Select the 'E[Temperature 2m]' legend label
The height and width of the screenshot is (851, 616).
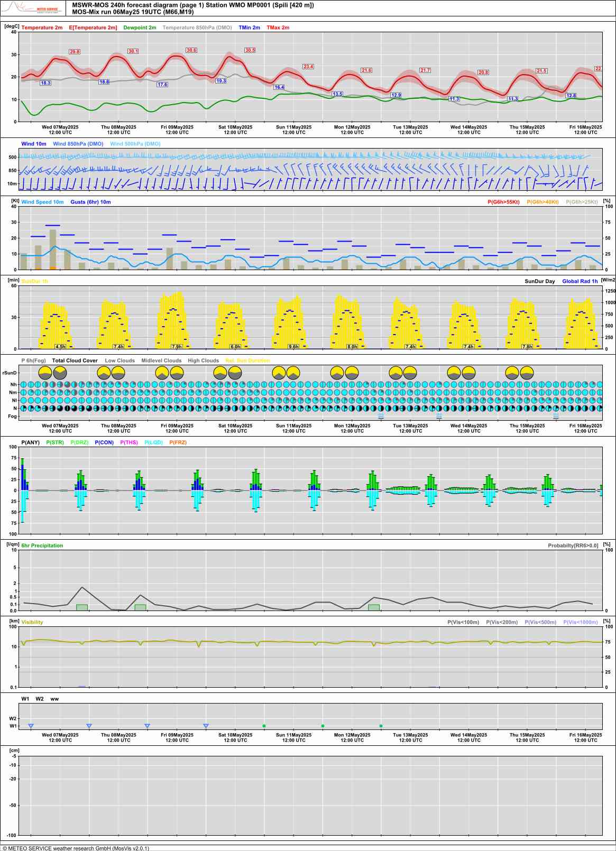point(93,27)
